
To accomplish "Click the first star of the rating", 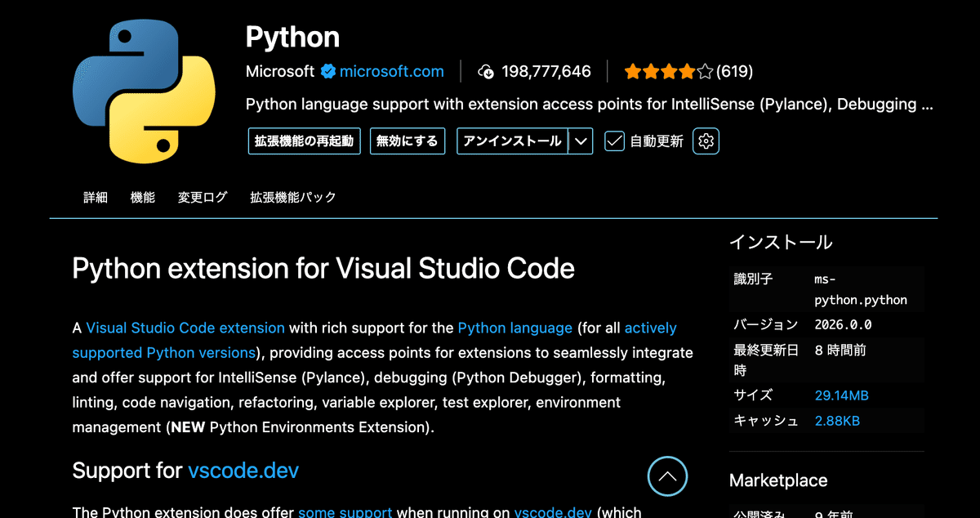I will (633, 71).
